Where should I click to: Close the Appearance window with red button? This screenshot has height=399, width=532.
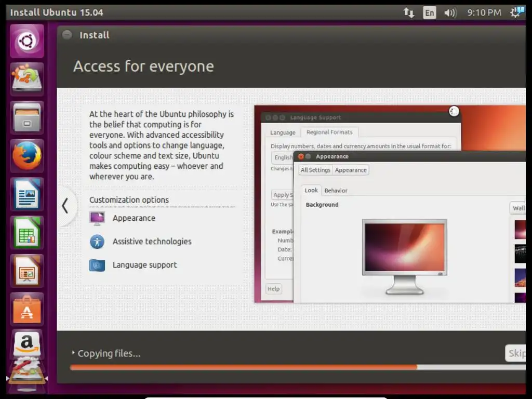point(301,156)
